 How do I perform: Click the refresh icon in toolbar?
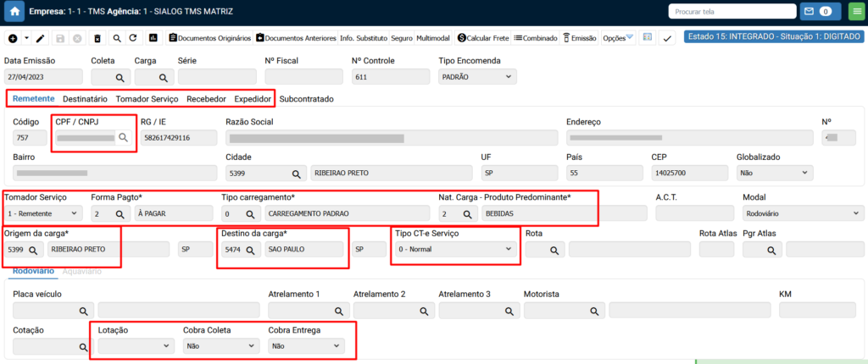point(133,38)
